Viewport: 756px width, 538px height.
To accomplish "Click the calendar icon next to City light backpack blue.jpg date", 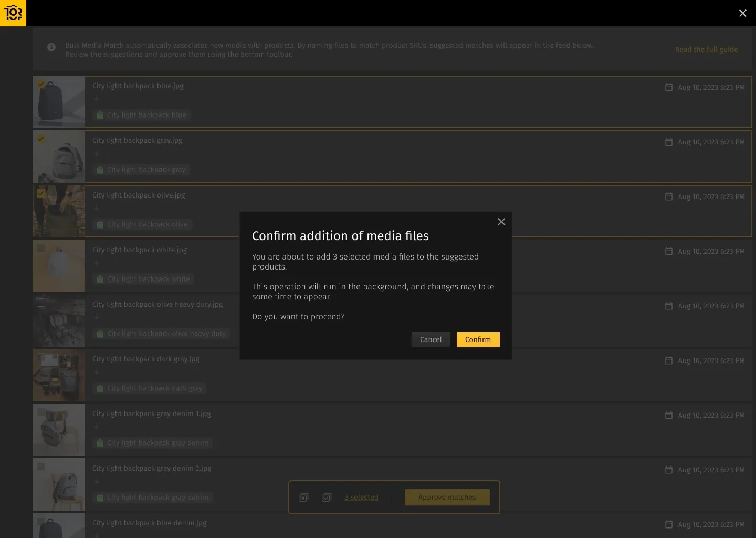I will (669, 87).
